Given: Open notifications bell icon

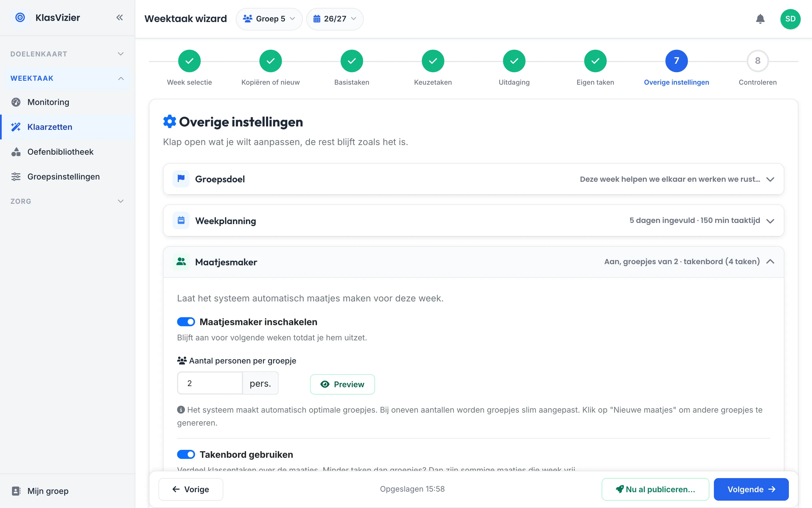Looking at the screenshot, I should click(760, 19).
